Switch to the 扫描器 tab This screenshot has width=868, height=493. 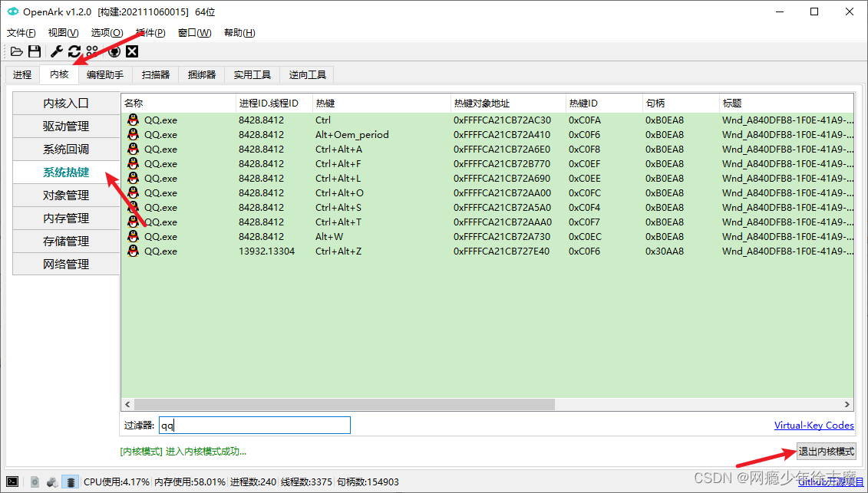coord(156,74)
